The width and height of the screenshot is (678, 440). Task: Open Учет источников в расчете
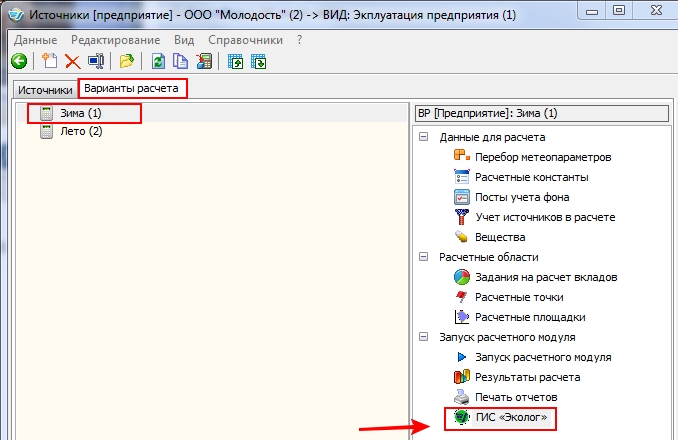(545, 217)
